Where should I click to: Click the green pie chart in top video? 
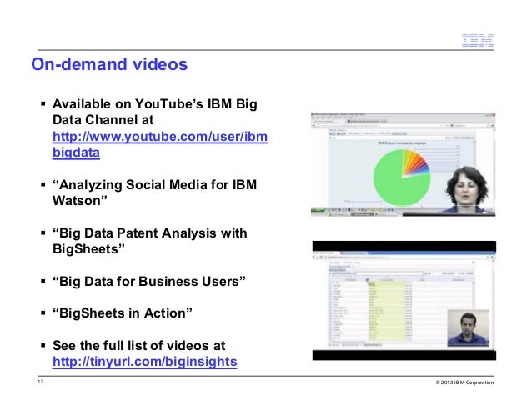tap(402, 178)
